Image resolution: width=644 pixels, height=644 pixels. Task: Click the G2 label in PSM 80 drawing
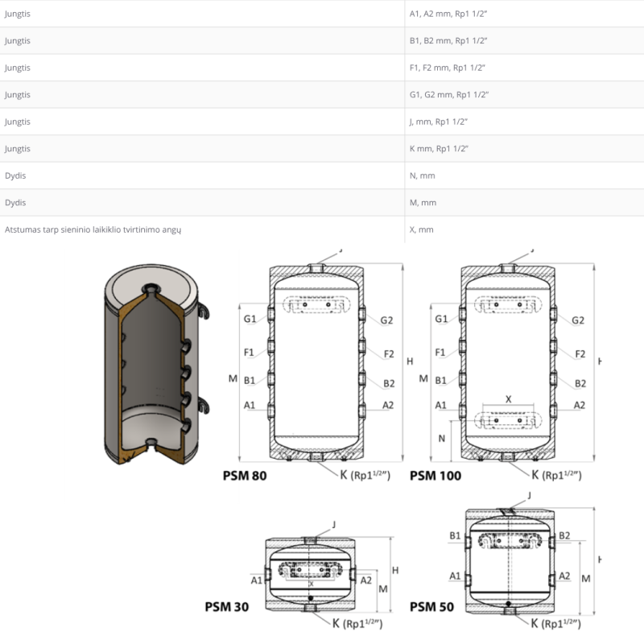coord(386,320)
